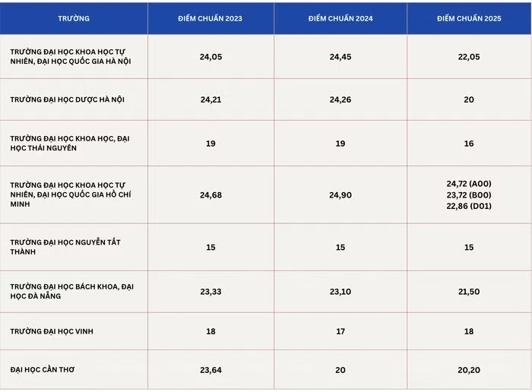Click the 21,50 score cell
The width and height of the screenshot is (532, 392).
tap(469, 291)
